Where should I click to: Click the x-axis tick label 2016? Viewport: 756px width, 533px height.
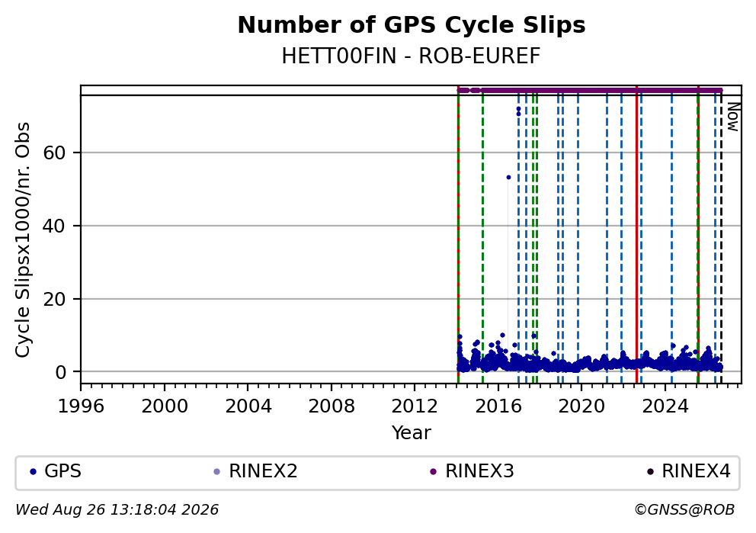498,406
